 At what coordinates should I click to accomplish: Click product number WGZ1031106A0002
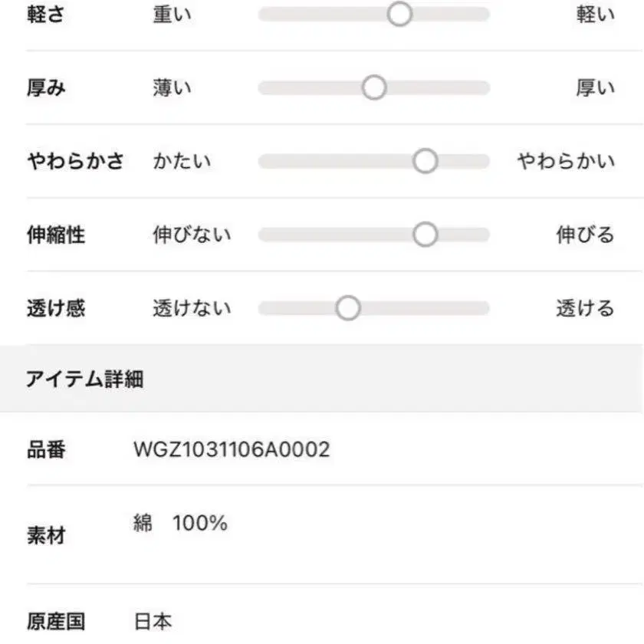pos(232,449)
